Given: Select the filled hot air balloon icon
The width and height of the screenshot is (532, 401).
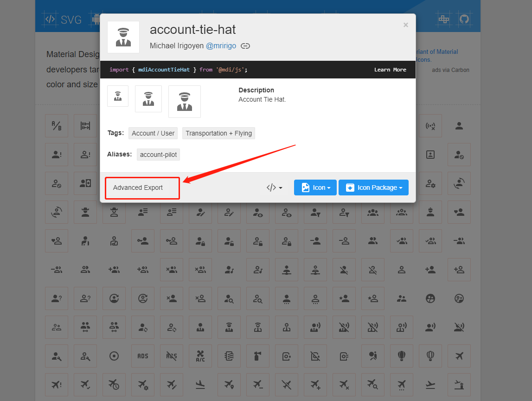Looking at the screenshot, I should [402, 356].
